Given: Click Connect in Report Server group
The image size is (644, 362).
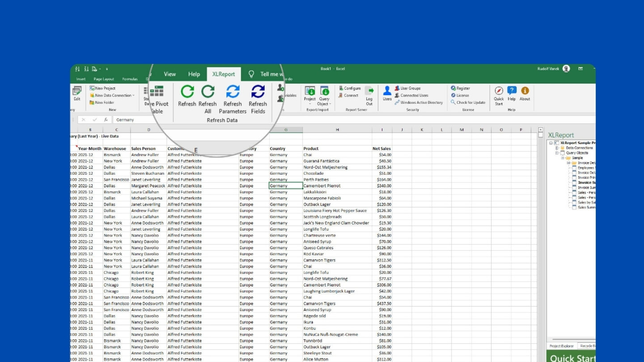Looking at the screenshot, I should click(x=348, y=95).
